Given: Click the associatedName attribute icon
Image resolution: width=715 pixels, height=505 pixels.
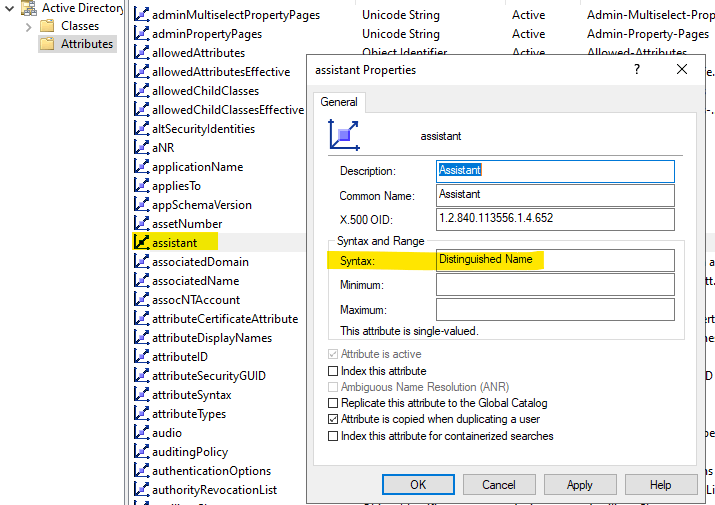Looking at the screenshot, I should pos(141,281).
